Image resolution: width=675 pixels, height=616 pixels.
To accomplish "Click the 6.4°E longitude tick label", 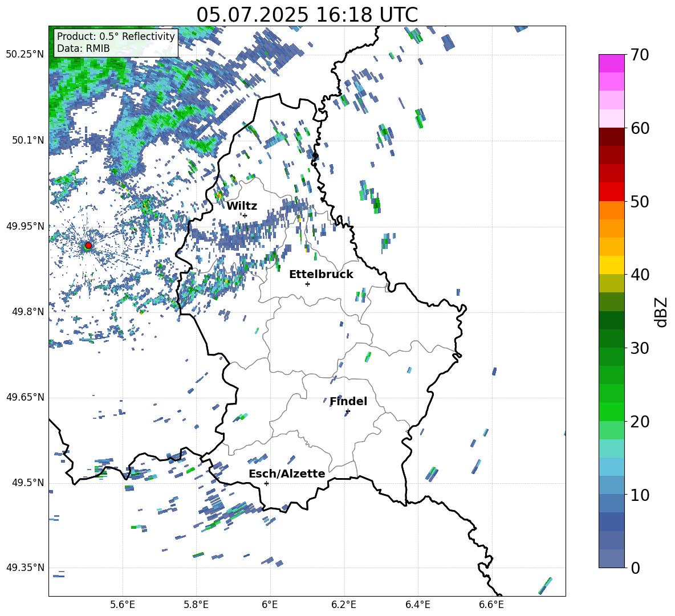I will 417,605.
